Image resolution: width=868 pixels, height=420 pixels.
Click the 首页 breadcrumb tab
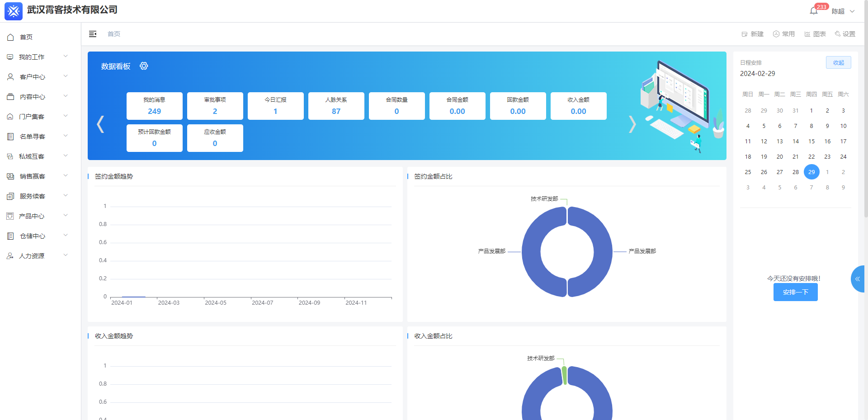point(114,34)
